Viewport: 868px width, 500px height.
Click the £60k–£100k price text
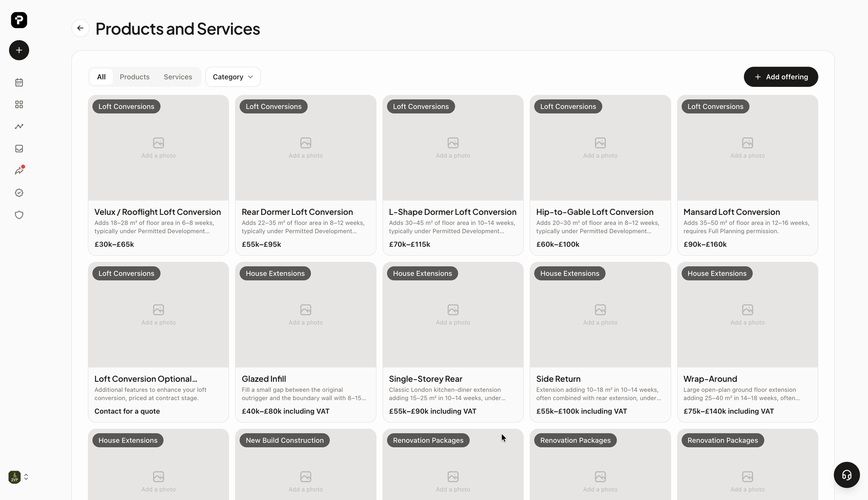click(558, 244)
